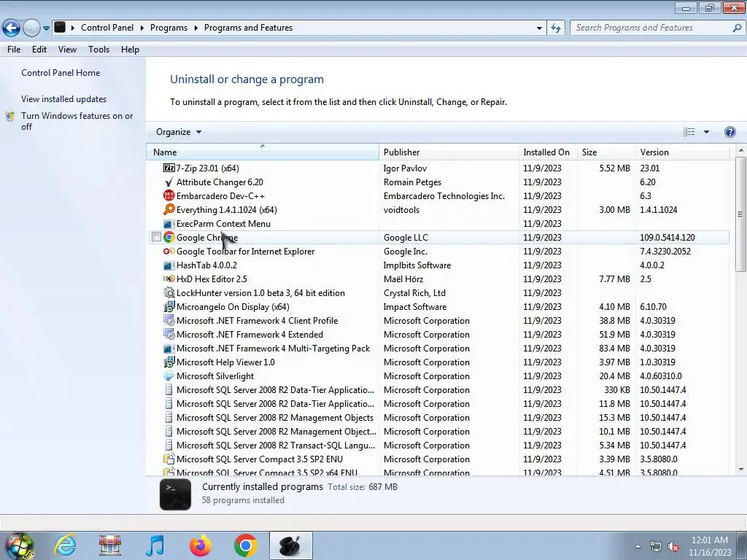Click the search magnifier icon
This screenshot has height=560, width=747.
point(737,28)
